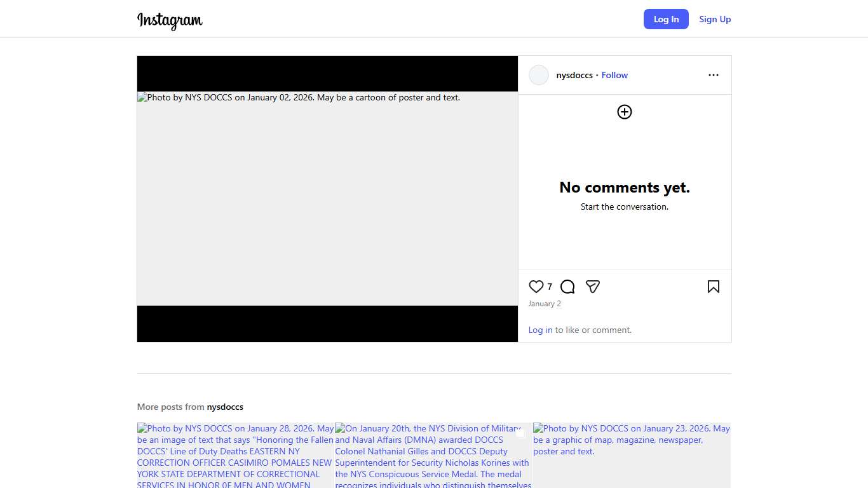Load more comments with the plus circle icon
This screenshot has height=488, width=868.
(625, 112)
